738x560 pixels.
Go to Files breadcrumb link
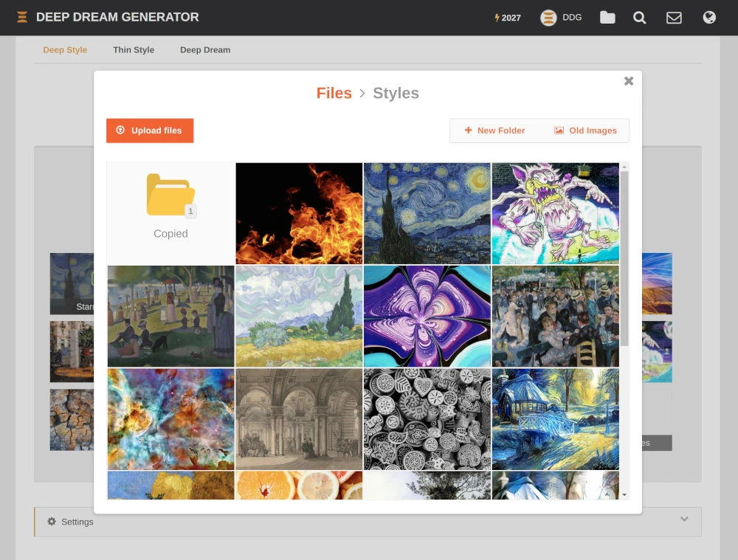tap(334, 93)
